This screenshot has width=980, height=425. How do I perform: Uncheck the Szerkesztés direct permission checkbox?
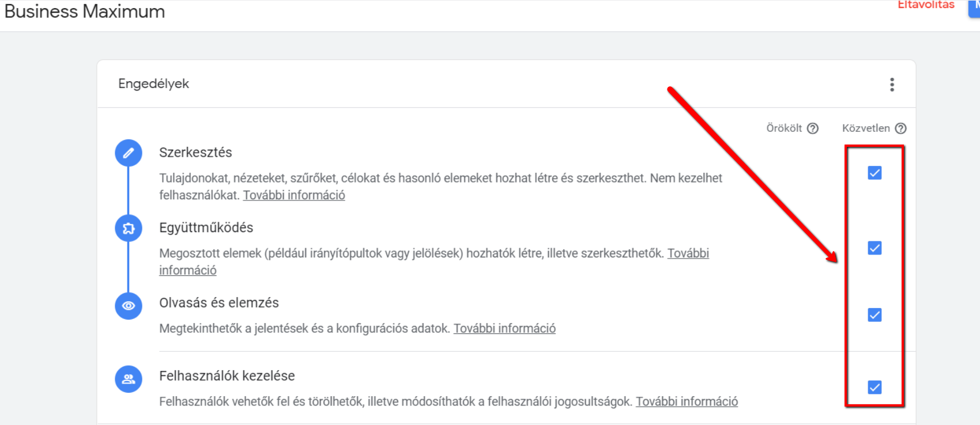point(875,173)
